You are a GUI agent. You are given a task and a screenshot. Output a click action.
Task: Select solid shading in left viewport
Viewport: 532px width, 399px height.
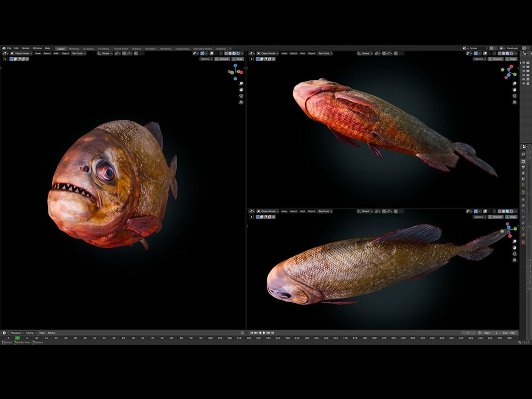pyautogui.click(x=230, y=53)
